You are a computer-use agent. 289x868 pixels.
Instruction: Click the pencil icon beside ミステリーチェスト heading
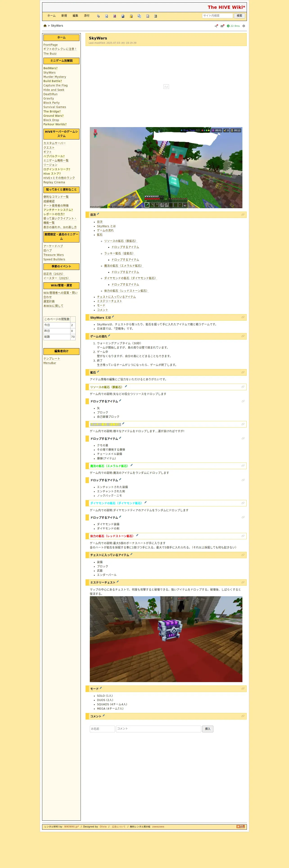click(117, 582)
